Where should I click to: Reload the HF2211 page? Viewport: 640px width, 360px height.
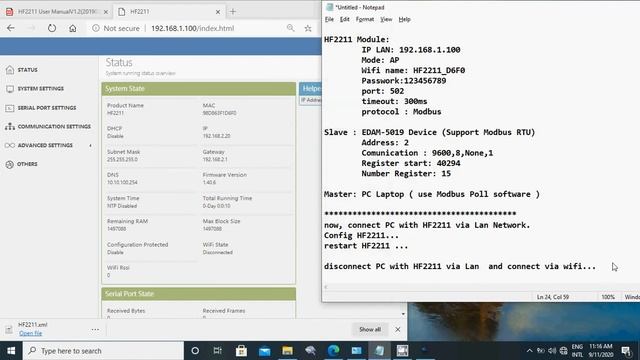point(52,28)
